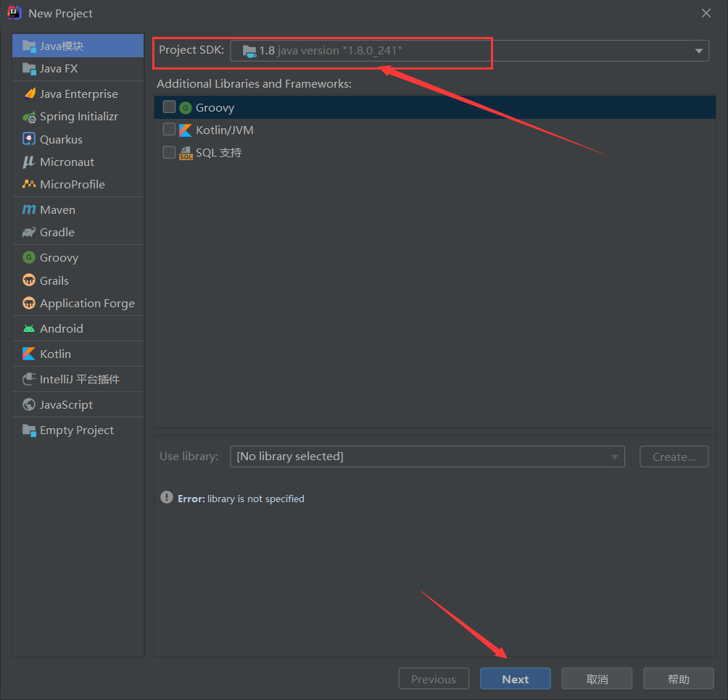728x700 pixels.
Task: Check the SQL 支持 checkbox
Action: [169, 152]
